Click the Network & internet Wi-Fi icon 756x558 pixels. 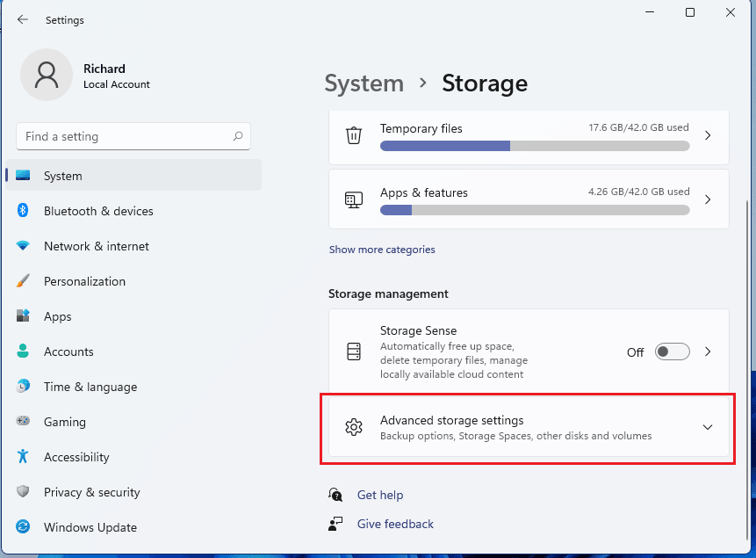[x=23, y=246]
